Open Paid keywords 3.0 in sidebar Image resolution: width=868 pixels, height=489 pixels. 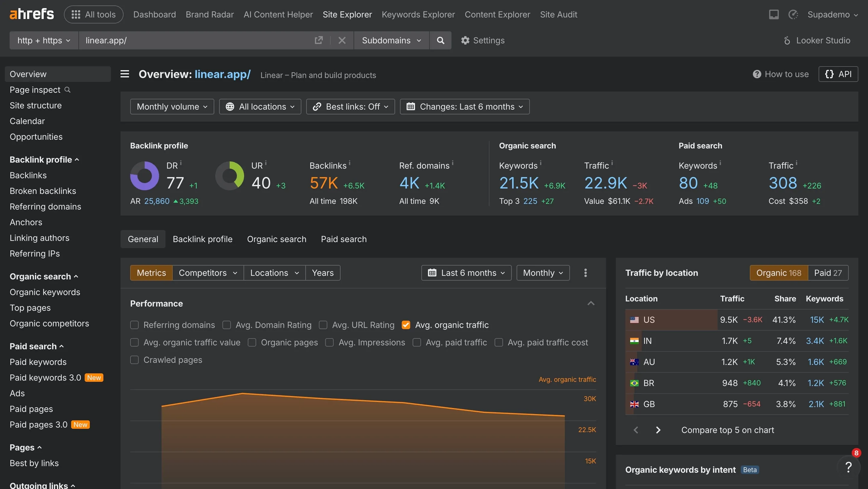pos(45,378)
